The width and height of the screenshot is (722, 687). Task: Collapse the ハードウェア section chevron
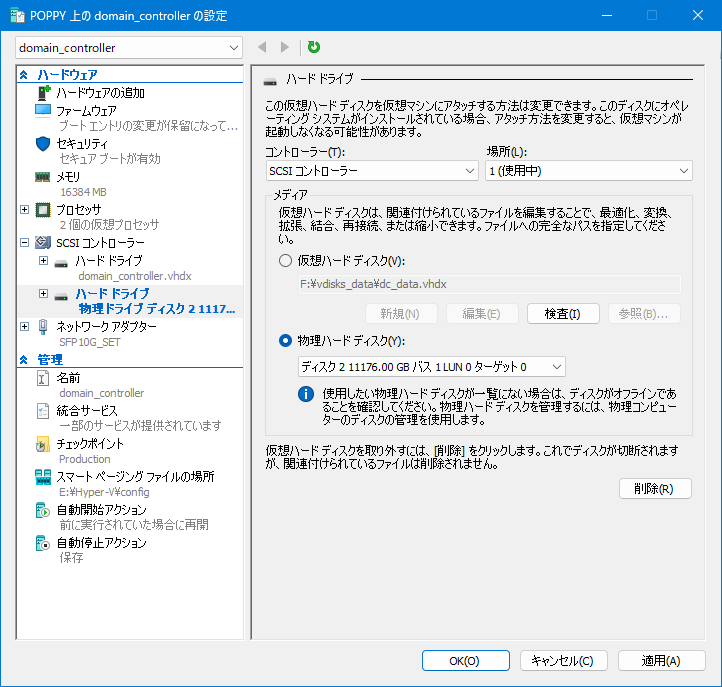click(x=23, y=75)
